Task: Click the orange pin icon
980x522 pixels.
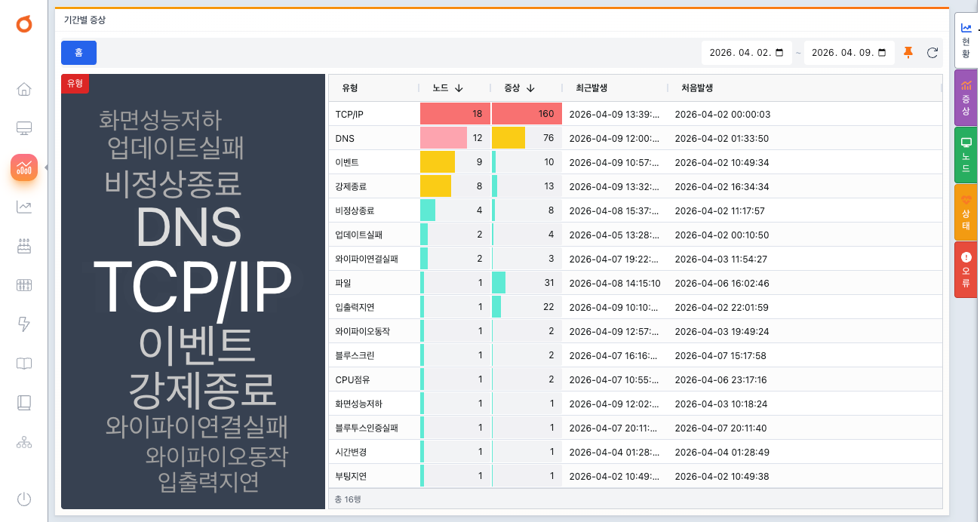Action: pyautogui.click(x=908, y=53)
